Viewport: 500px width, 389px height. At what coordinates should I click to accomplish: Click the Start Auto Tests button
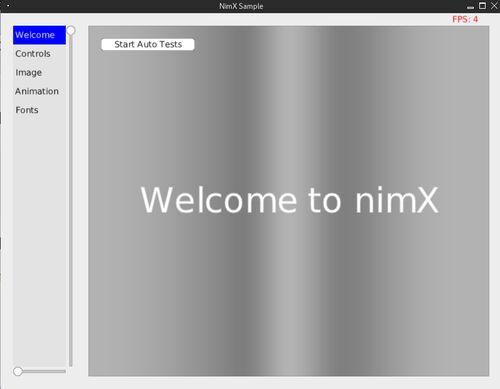coord(148,44)
